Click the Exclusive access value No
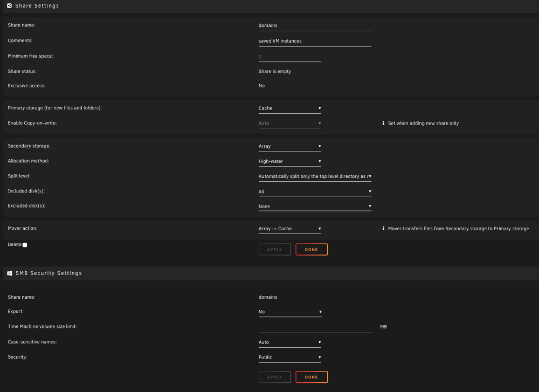 (x=261, y=86)
